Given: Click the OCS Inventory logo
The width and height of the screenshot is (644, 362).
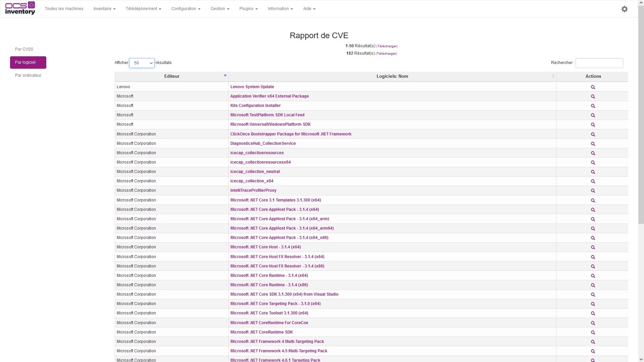Looking at the screenshot, I should click(20, 8).
